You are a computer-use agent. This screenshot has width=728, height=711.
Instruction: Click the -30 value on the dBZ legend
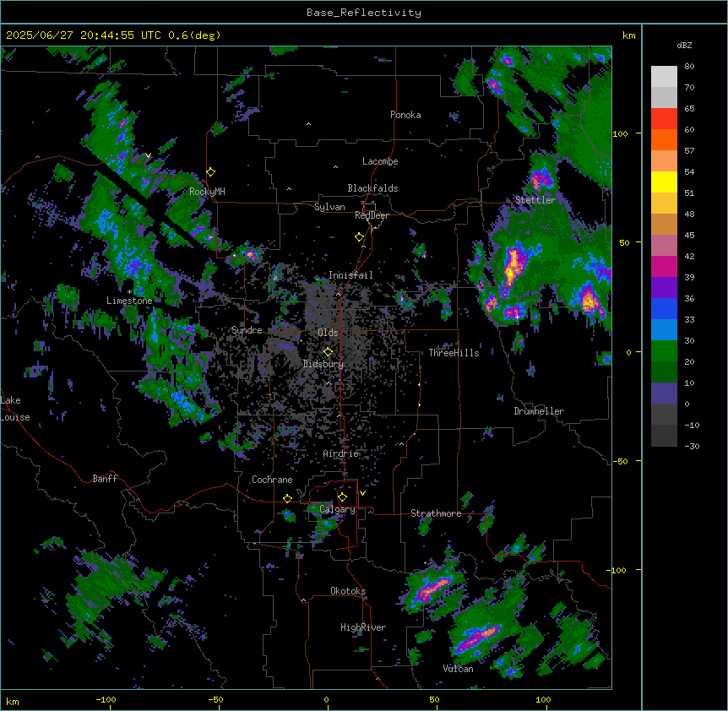(692, 446)
